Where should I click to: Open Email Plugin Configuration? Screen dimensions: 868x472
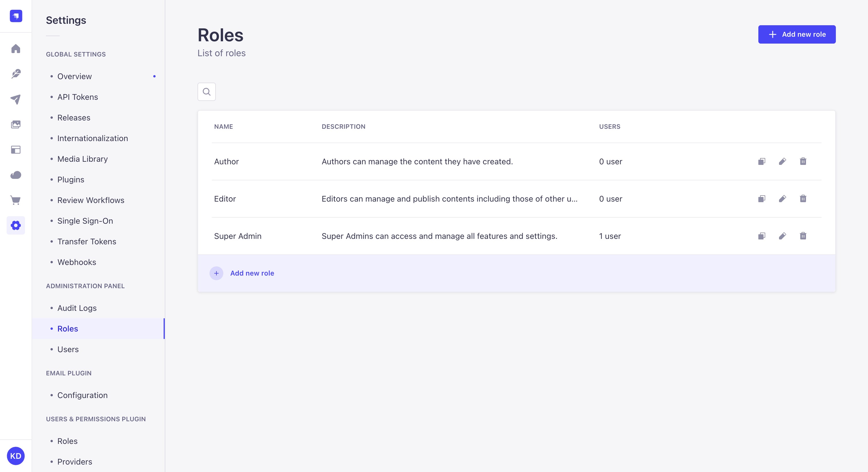coord(98,395)
